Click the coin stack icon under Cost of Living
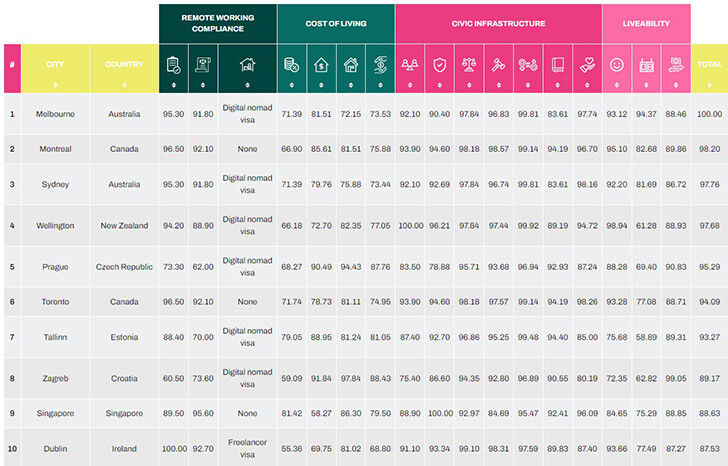 (x=292, y=66)
